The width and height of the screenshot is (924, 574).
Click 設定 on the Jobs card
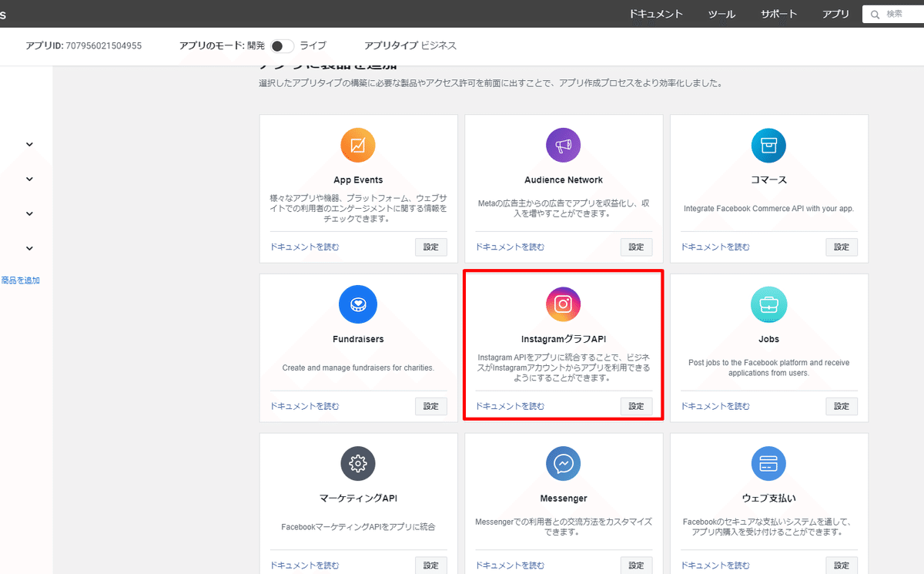(x=842, y=406)
